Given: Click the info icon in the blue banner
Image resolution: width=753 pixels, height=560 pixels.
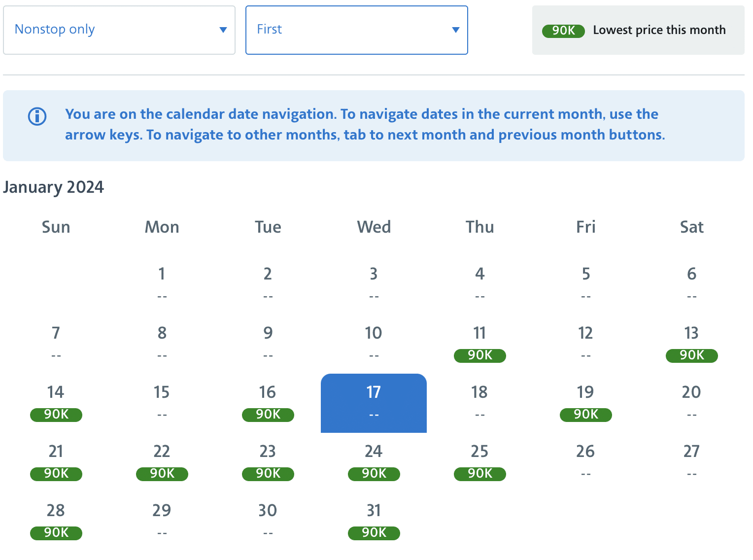Looking at the screenshot, I should [37, 117].
